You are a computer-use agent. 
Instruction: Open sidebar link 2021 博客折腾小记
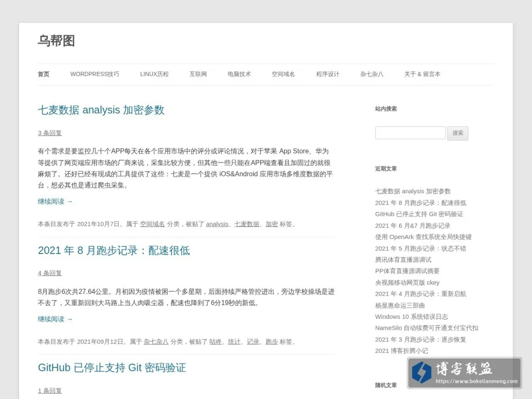(402, 351)
